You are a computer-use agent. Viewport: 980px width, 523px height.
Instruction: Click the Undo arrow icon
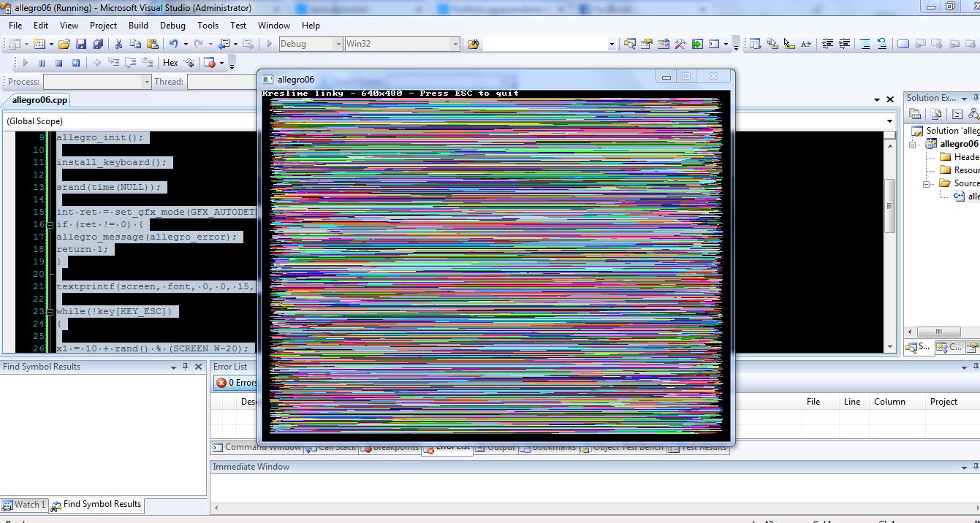[175, 44]
